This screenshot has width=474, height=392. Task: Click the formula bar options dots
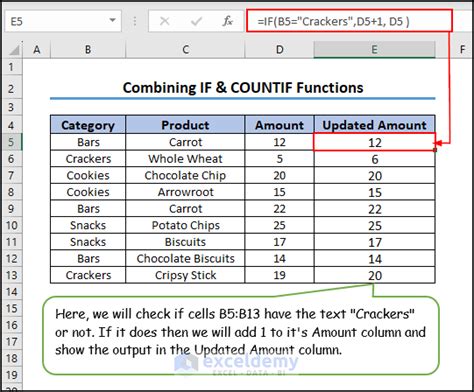(135, 21)
